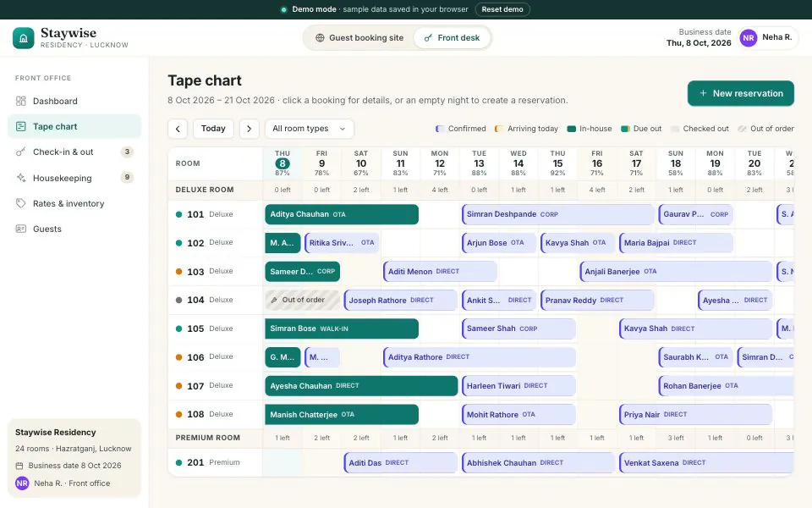Open Aditi Das booking in room 201
Image resolution: width=812 pixels, height=508 pixels.
pos(401,462)
